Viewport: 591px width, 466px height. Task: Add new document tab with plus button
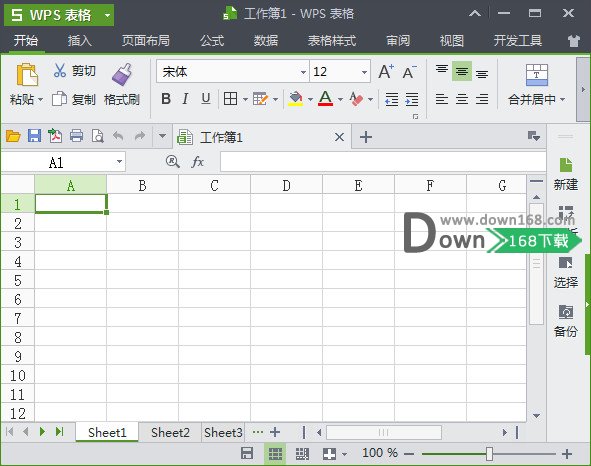click(x=366, y=136)
